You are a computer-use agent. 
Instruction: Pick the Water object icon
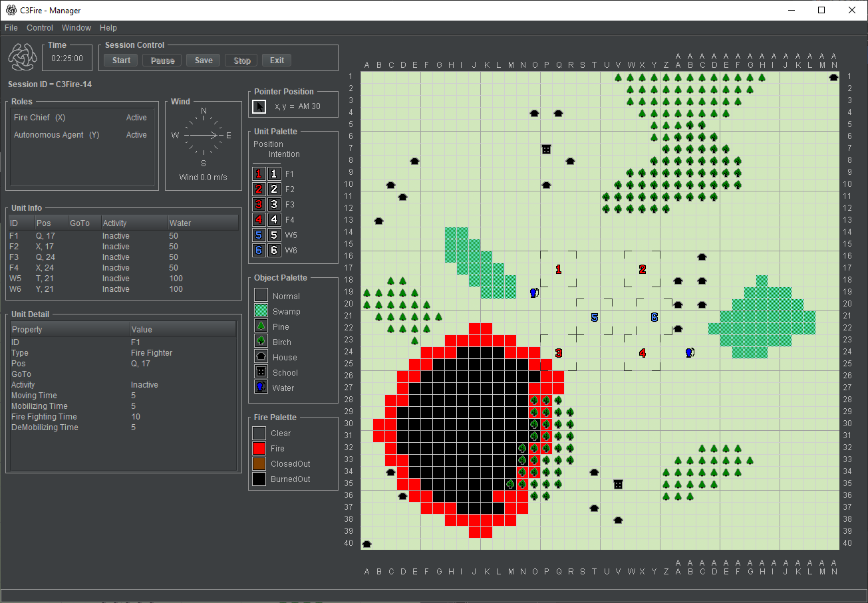(261, 387)
